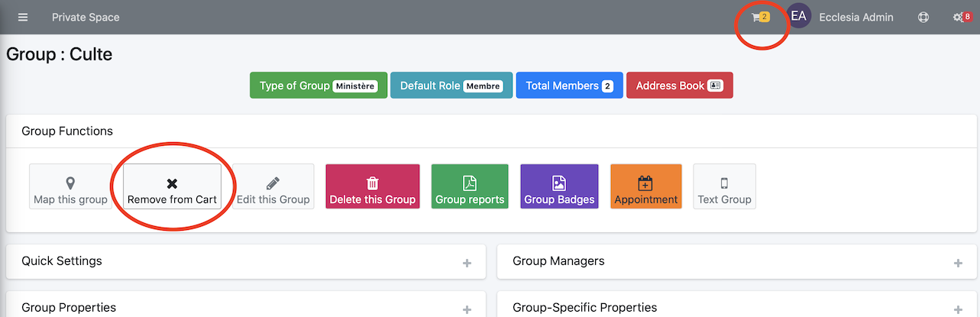This screenshot has height=317, width=980.
Task: Open the globe language icon
Action: pyautogui.click(x=923, y=17)
